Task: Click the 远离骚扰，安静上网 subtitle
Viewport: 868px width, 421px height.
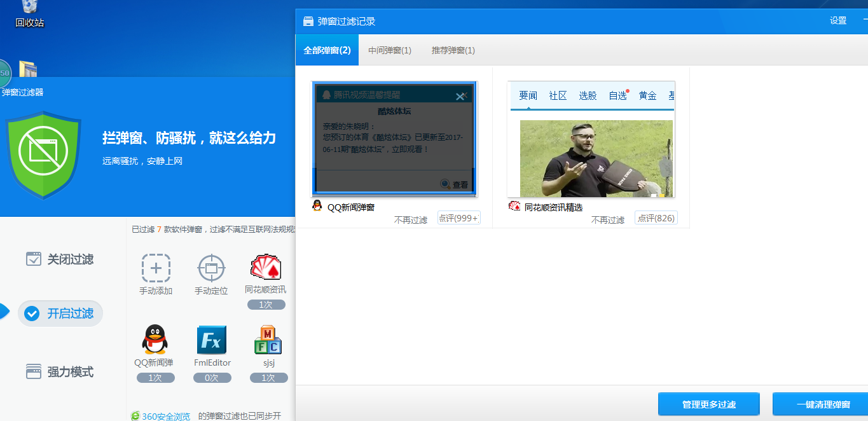Action: 142,162
